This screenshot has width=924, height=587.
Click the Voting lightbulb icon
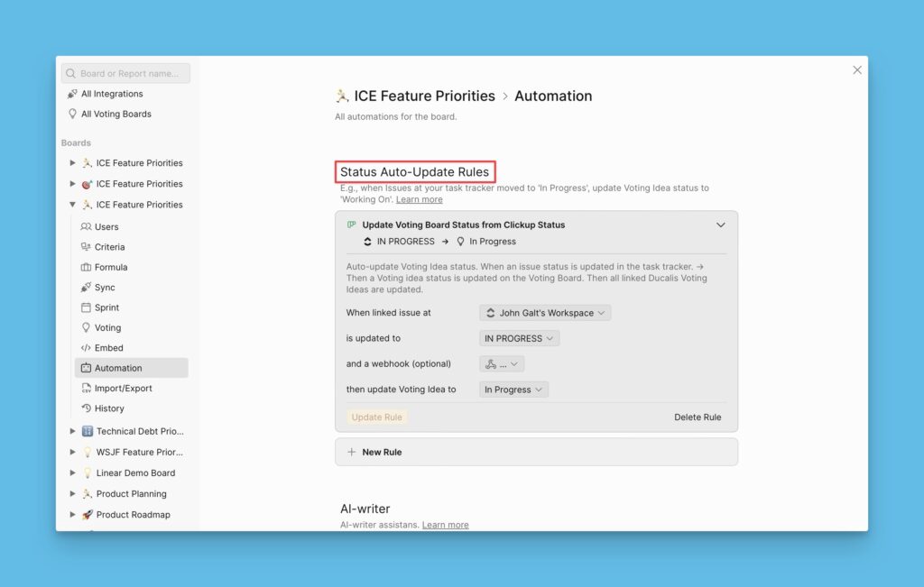88,327
